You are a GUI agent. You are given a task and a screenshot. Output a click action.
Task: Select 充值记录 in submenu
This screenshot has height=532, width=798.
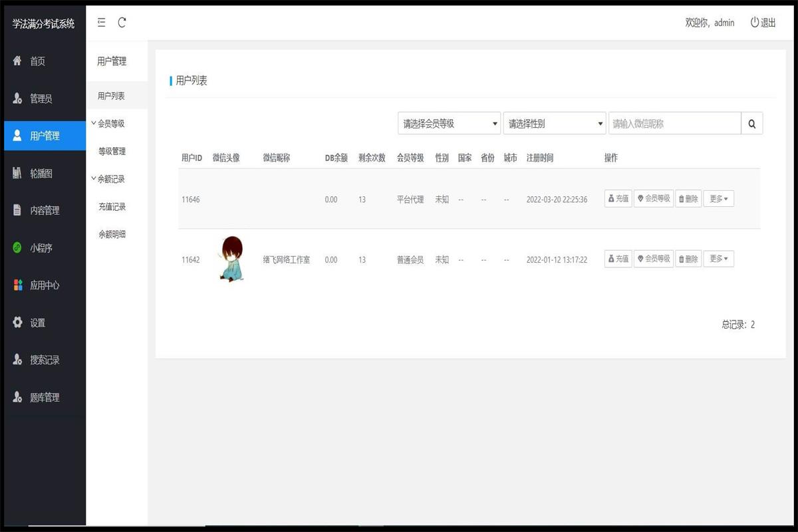pyautogui.click(x=112, y=207)
